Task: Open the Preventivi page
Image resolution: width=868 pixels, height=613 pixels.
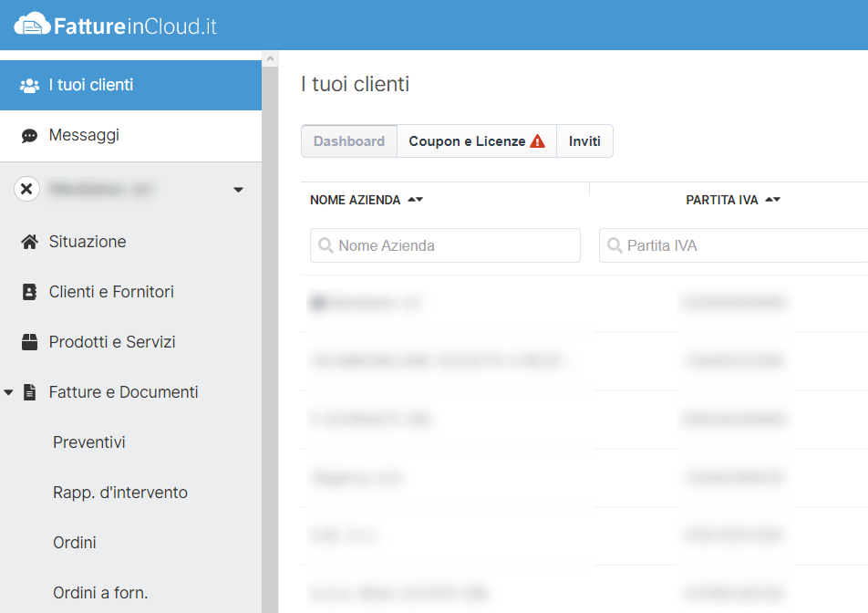Action: tap(88, 442)
